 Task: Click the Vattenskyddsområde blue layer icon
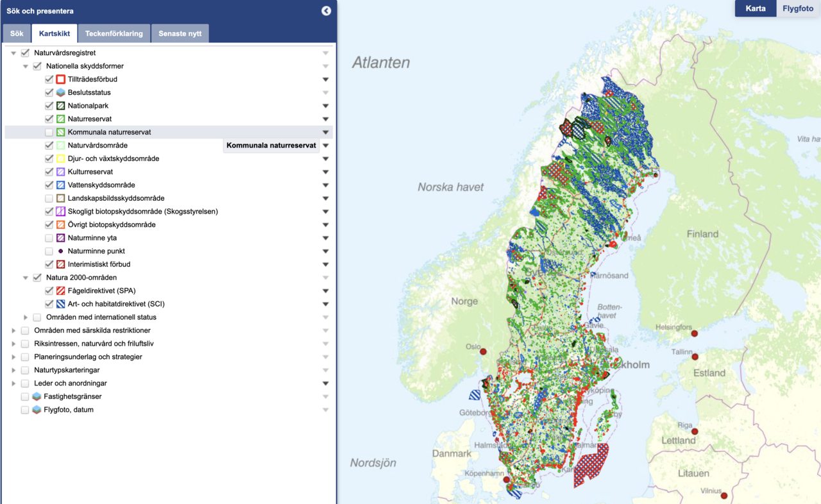tap(60, 185)
